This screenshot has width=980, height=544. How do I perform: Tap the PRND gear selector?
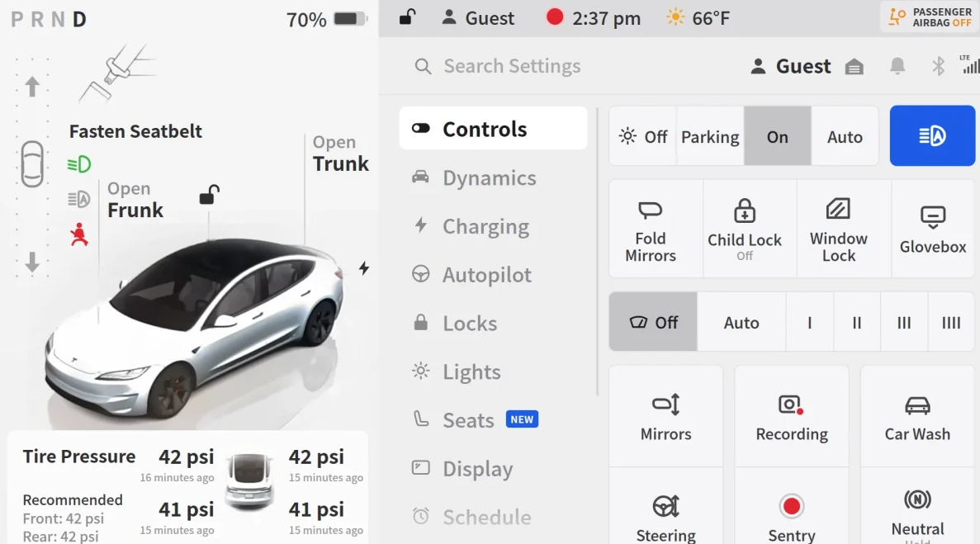point(49,19)
